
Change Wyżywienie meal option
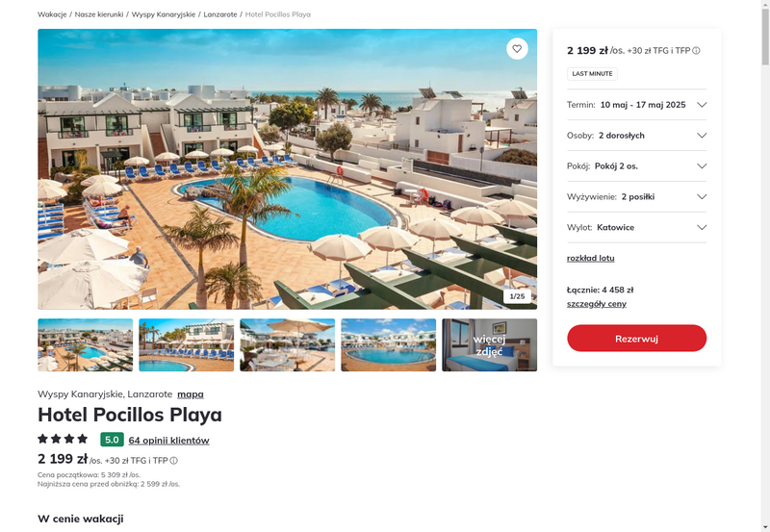636,197
